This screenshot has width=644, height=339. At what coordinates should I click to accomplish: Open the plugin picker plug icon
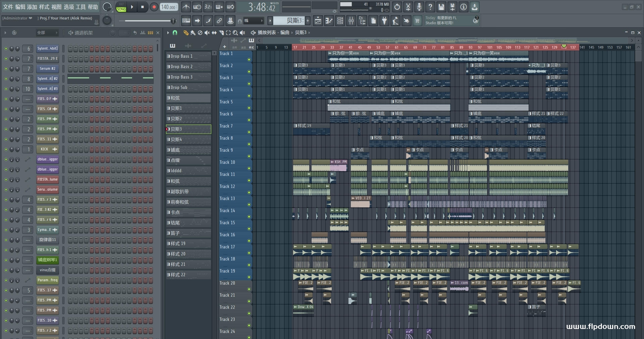pyautogui.click(x=384, y=21)
